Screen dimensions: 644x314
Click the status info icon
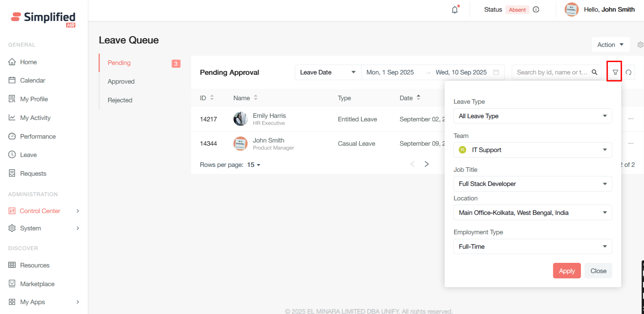coord(536,10)
